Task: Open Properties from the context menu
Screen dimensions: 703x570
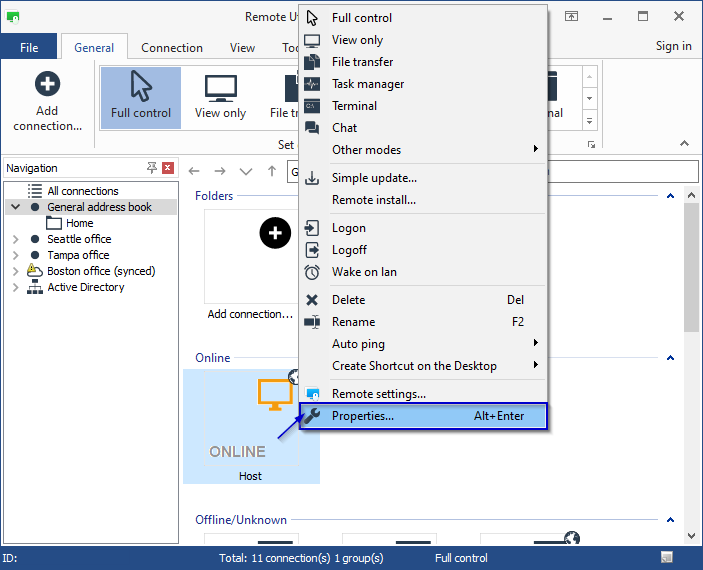Action: click(x=362, y=416)
